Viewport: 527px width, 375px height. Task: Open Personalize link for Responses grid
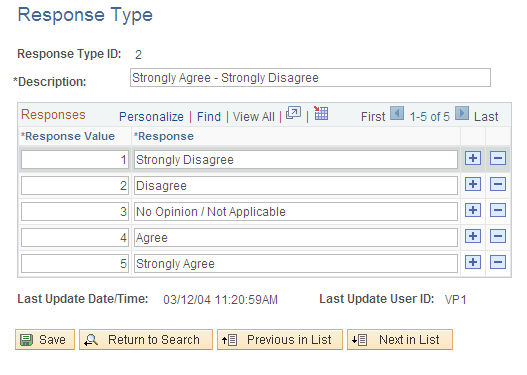click(151, 117)
